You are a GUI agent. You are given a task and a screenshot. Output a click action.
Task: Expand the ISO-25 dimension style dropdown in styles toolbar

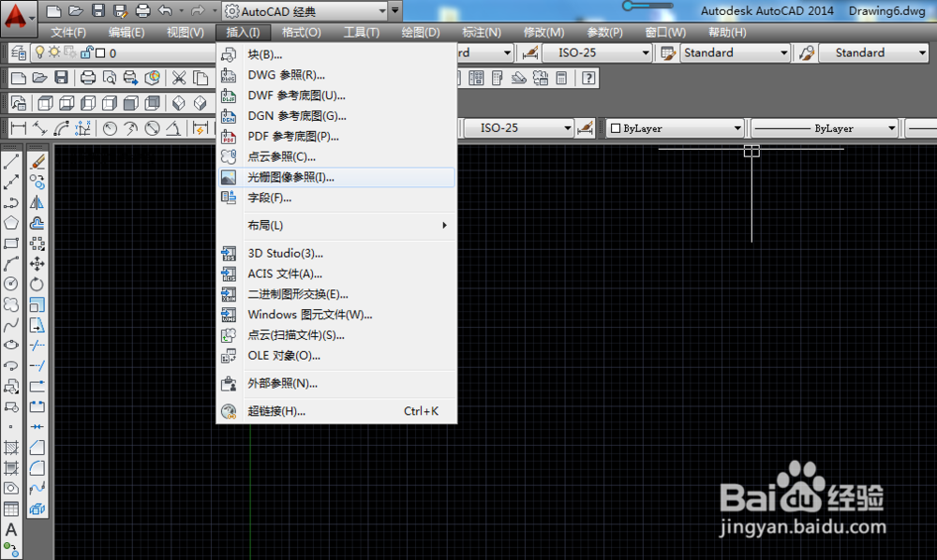pos(646,53)
